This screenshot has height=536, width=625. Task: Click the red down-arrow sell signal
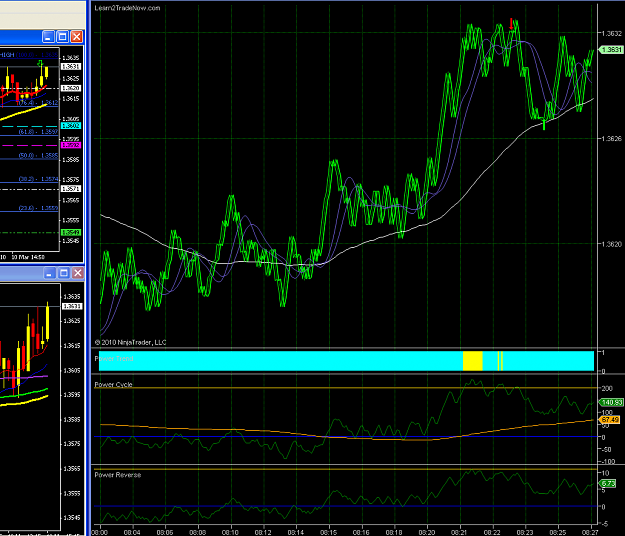point(512,24)
